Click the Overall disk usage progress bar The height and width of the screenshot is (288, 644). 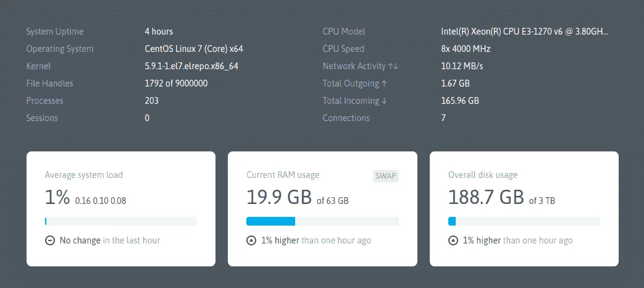tap(524, 221)
